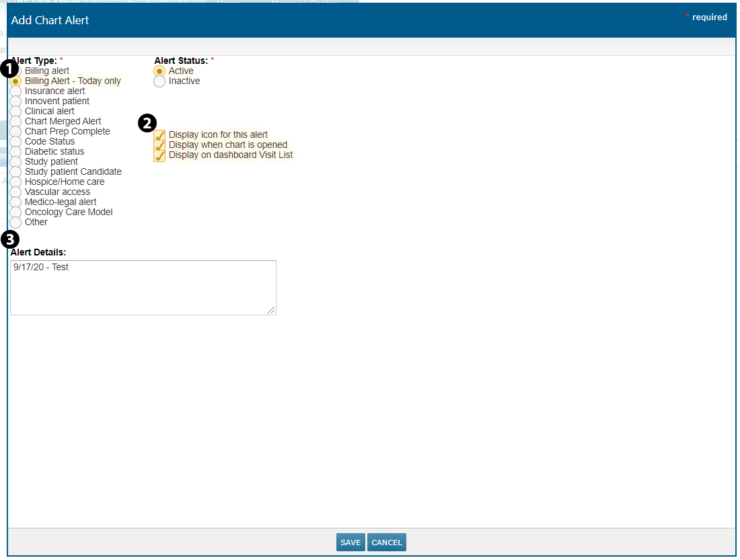Image resolution: width=740 pixels, height=560 pixels.
Task: Select Vascular access radio button
Action: [x=15, y=192]
